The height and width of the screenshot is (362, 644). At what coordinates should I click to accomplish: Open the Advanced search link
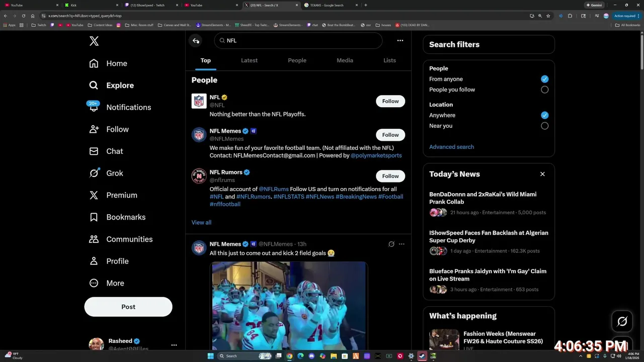click(x=451, y=147)
